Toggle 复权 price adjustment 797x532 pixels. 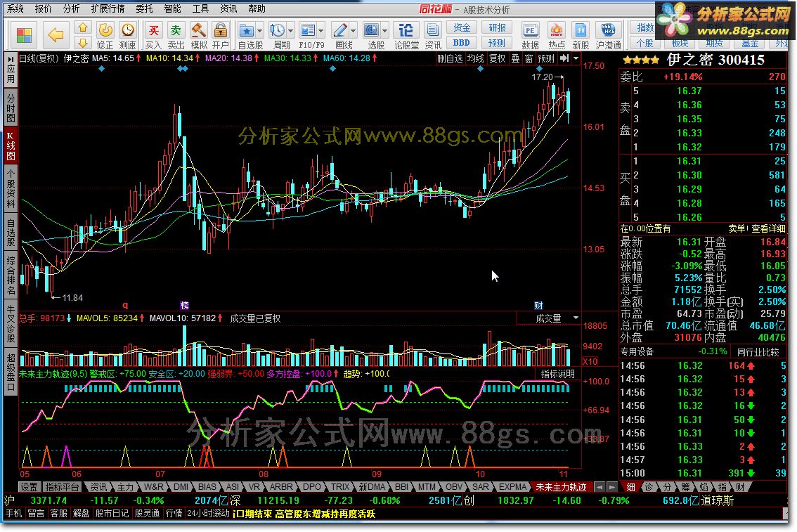click(x=497, y=58)
